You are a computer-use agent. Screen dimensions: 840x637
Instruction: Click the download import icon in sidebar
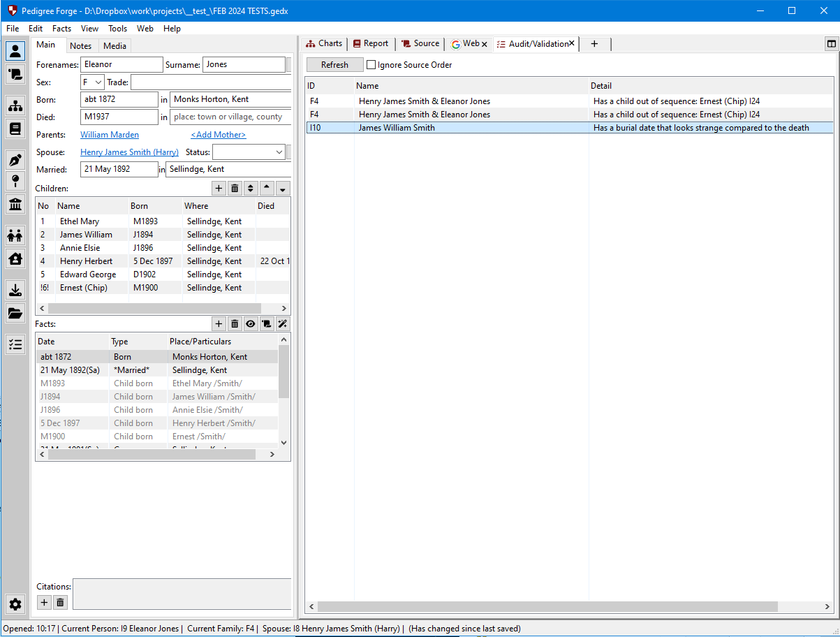point(15,290)
